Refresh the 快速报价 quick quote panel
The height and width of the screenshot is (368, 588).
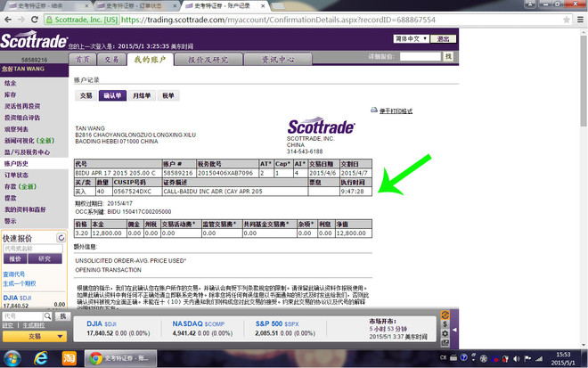(x=61, y=237)
